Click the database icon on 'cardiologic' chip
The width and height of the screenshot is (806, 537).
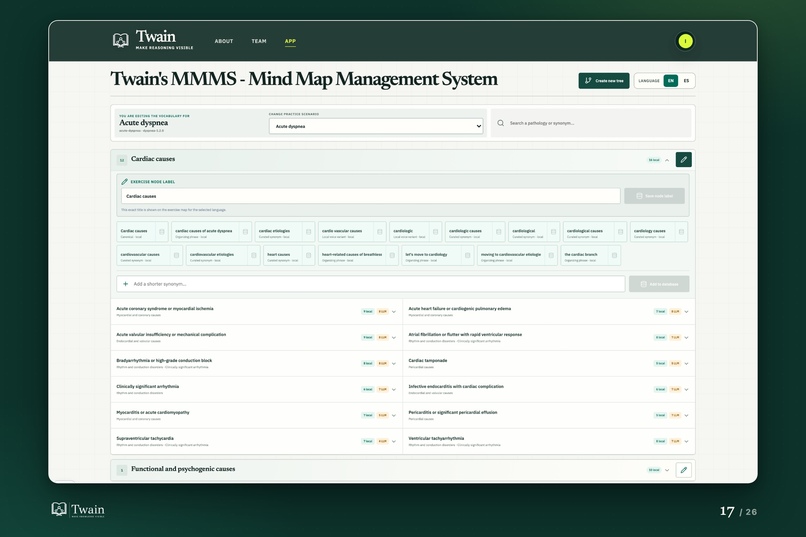pyautogui.click(x=435, y=232)
